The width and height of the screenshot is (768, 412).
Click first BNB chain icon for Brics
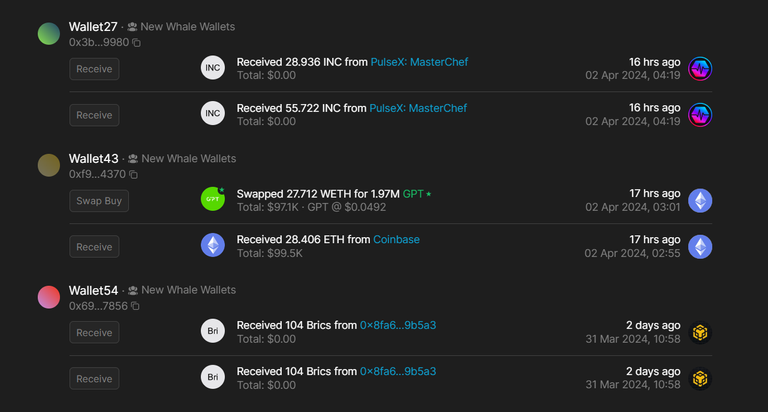pos(700,333)
